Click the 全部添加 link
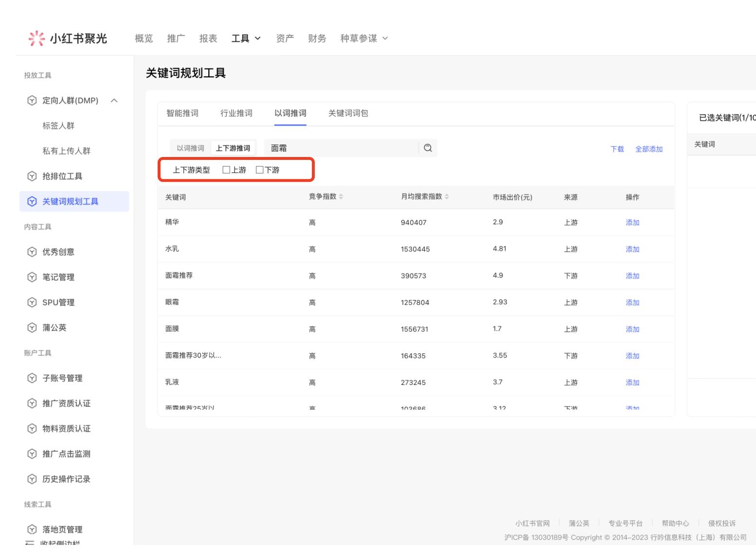Image resolution: width=756 pixels, height=560 pixels. pos(648,149)
